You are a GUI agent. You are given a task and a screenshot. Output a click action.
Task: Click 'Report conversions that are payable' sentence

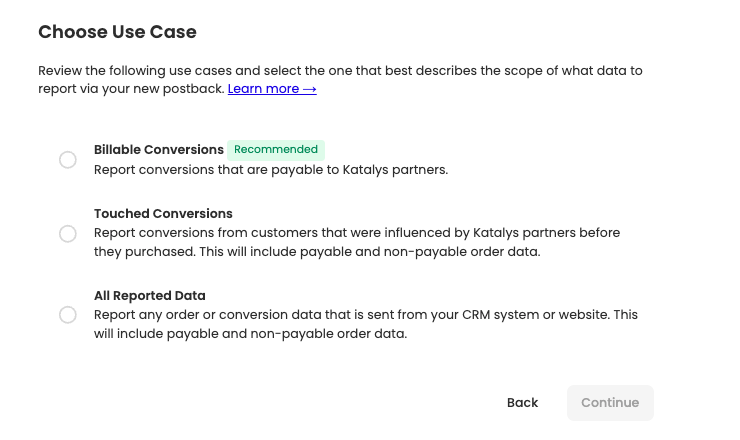click(x=200, y=169)
